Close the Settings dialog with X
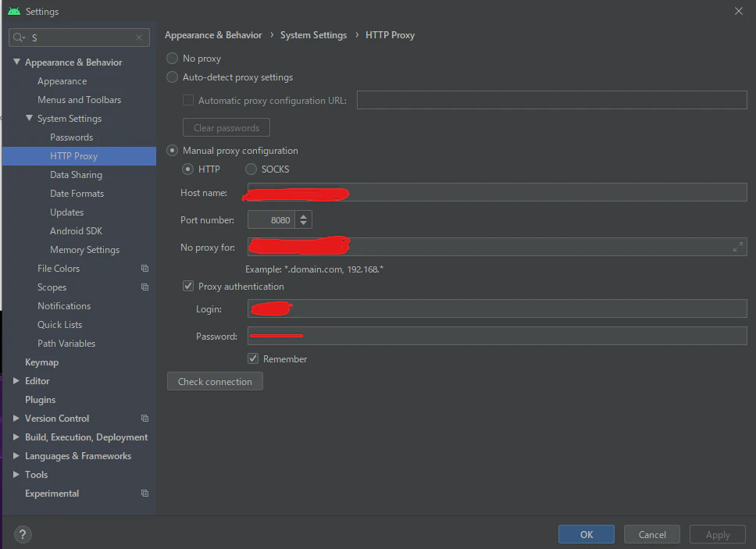 (739, 11)
